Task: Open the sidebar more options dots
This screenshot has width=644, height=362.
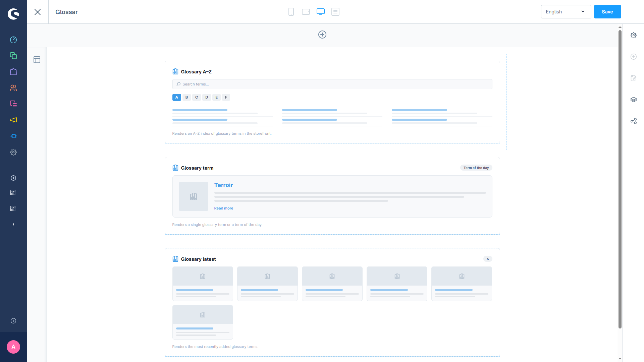Action: [x=13, y=225]
